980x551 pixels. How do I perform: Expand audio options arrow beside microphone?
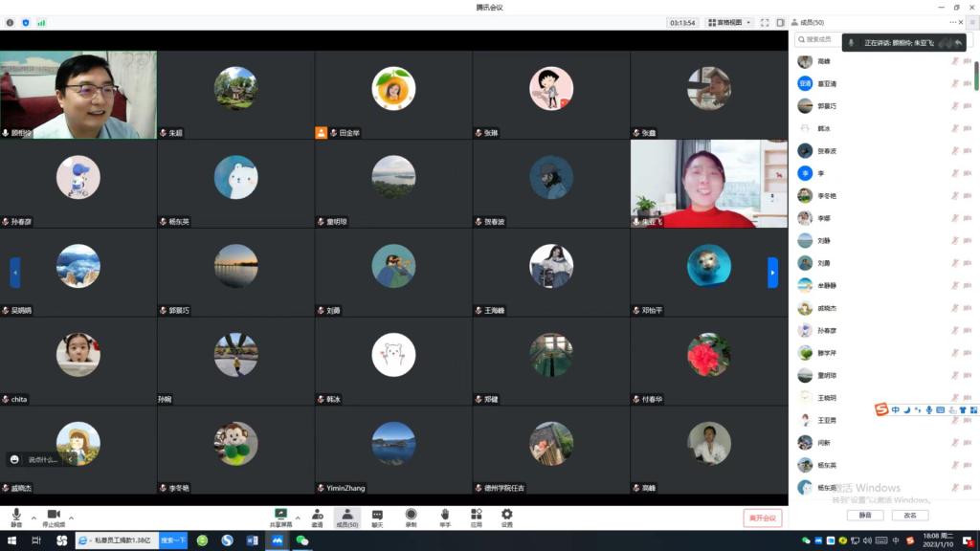click(x=33, y=518)
